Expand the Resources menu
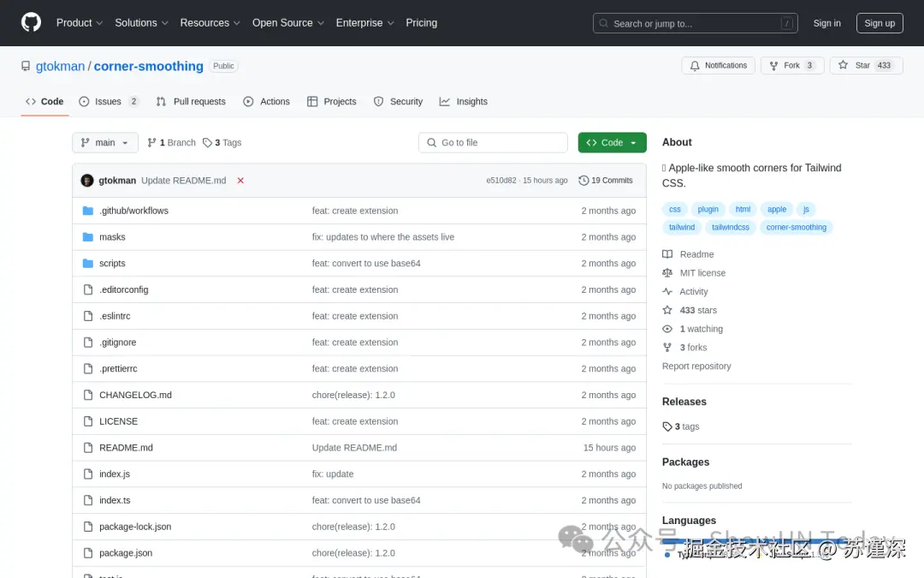Image resolution: width=924 pixels, height=578 pixels. pos(210,23)
